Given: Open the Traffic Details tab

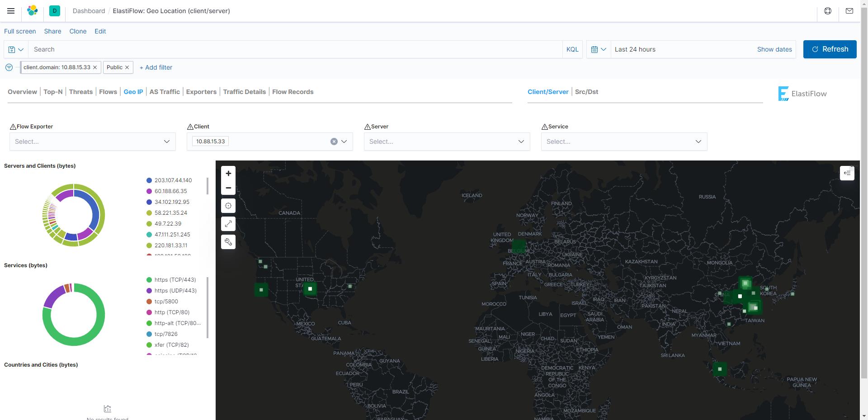Looking at the screenshot, I should (x=245, y=92).
